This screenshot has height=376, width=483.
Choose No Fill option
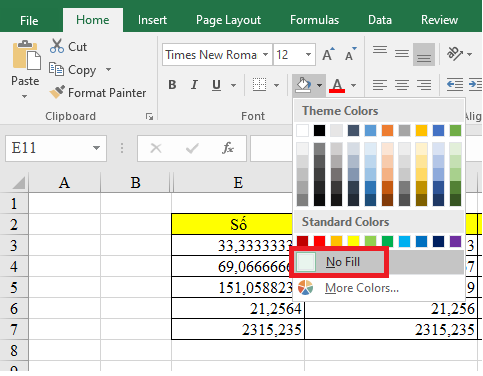379,262
